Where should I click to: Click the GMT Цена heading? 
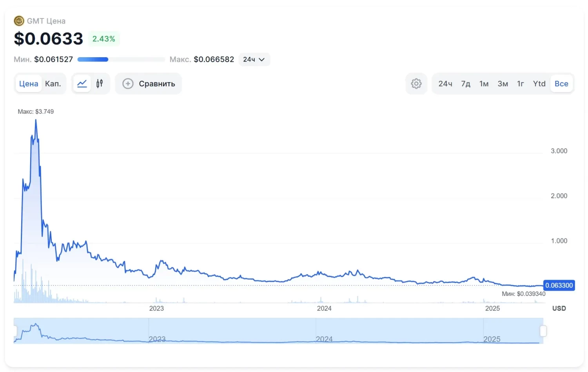46,21
